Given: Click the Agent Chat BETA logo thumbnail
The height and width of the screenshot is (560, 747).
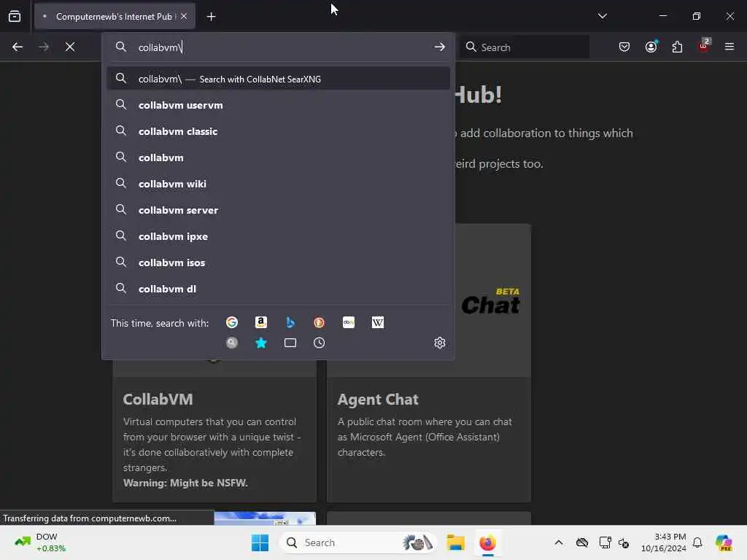Looking at the screenshot, I should pos(491,301).
